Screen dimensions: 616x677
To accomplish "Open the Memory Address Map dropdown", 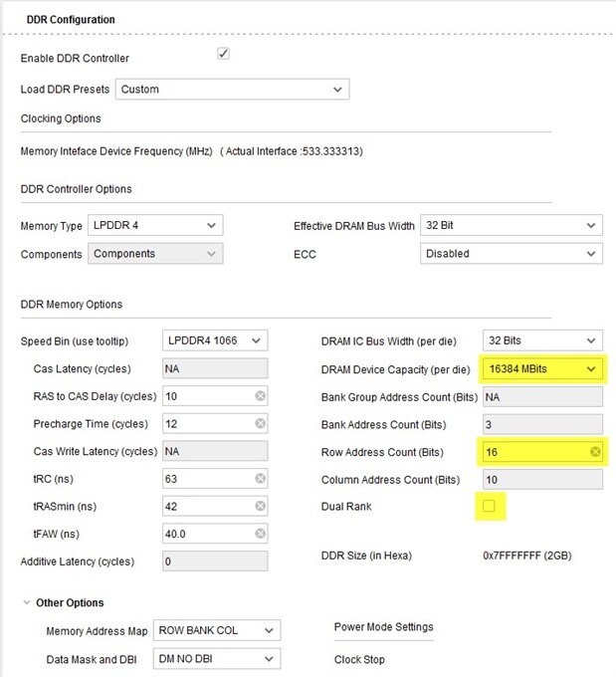I will pos(217,631).
